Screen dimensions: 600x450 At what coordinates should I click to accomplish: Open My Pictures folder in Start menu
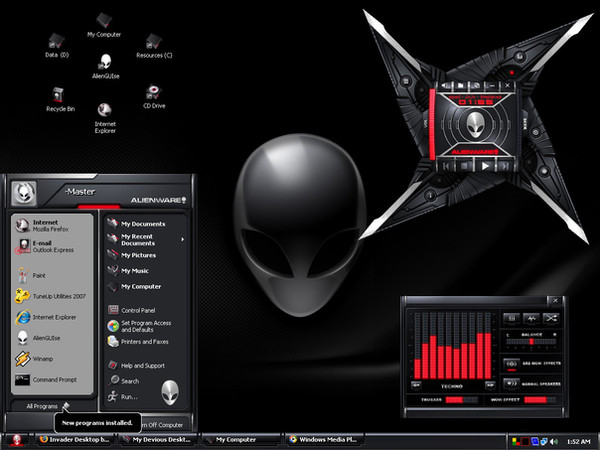coord(145,255)
